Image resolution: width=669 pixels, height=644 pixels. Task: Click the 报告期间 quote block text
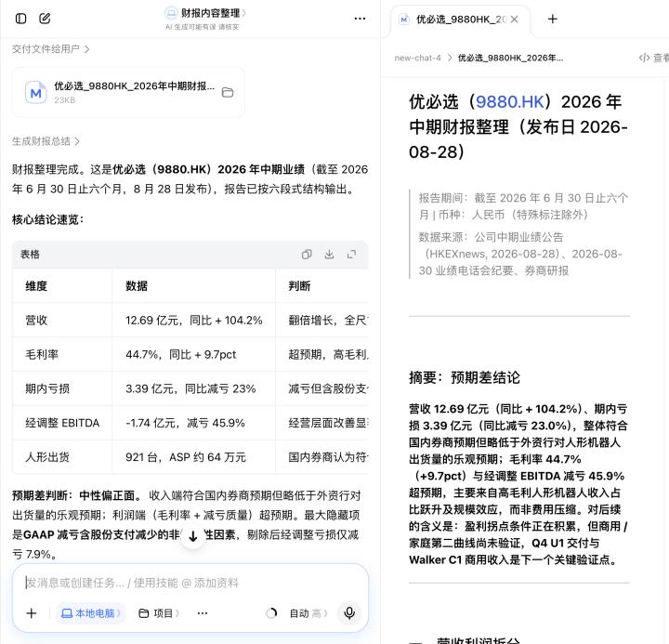pyautogui.click(x=523, y=206)
